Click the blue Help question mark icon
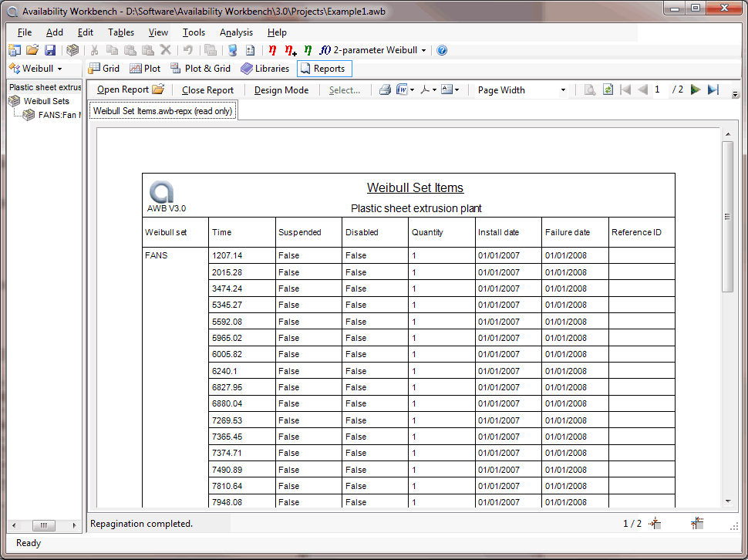The width and height of the screenshot is (748, 560). coord(442,50)
